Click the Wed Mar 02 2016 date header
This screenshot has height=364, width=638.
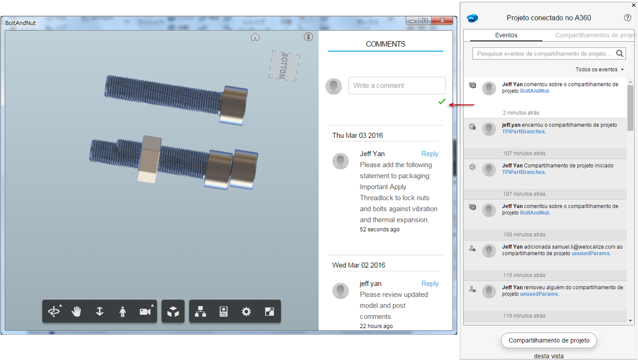(x=357, y=265)
